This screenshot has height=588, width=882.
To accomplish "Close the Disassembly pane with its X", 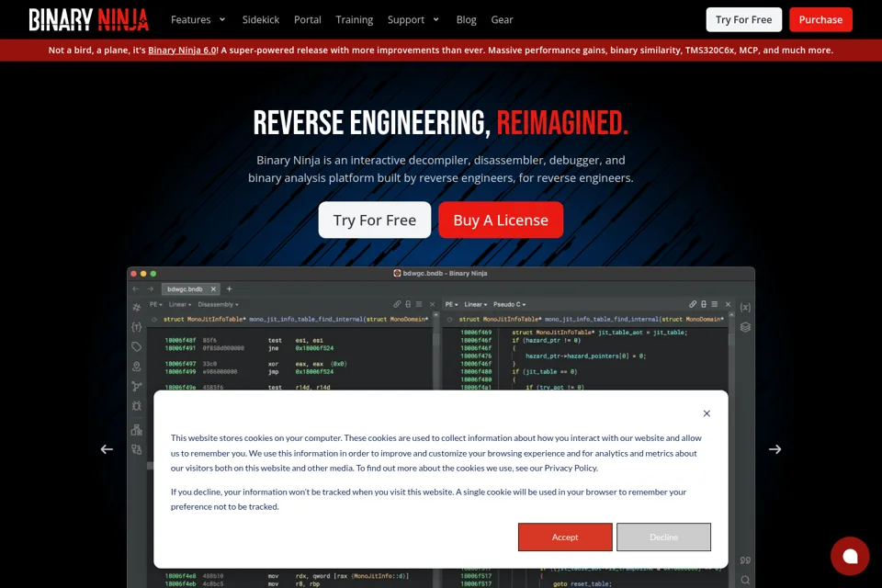I will (433, 304).
